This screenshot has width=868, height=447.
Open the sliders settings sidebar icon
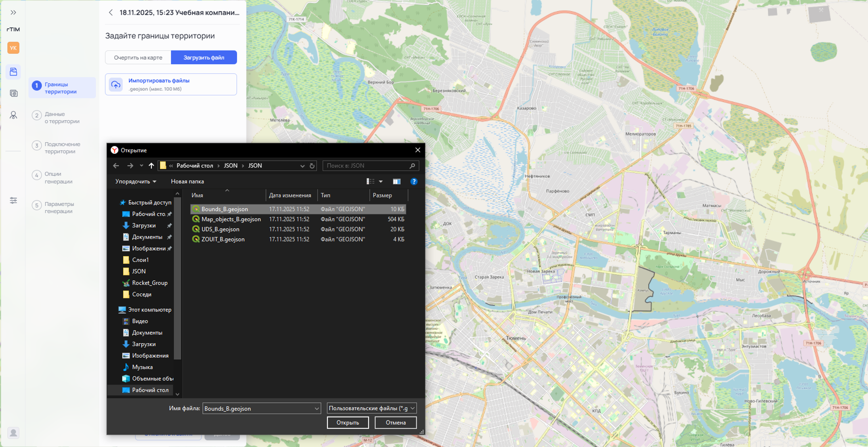tap(13, 201)
